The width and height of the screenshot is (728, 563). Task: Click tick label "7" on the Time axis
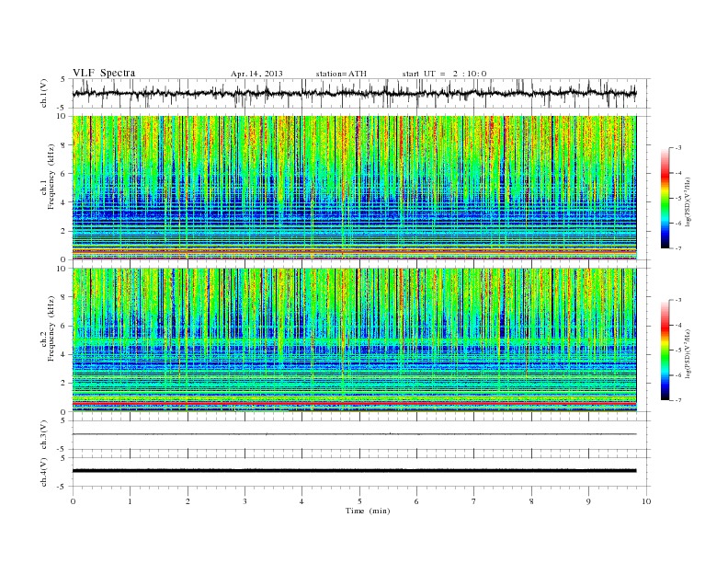click(473, 501)
